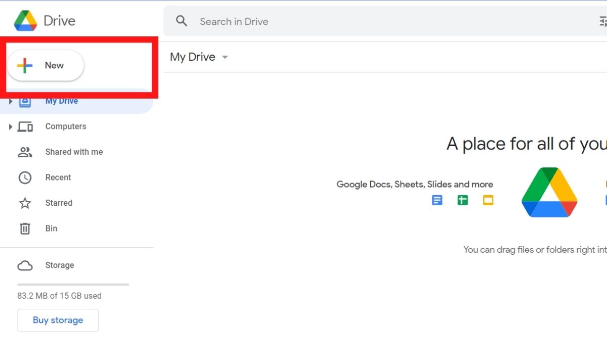This screenshot has height=364, width=607.
Task: Open search filter options icon
Action: 602,21
